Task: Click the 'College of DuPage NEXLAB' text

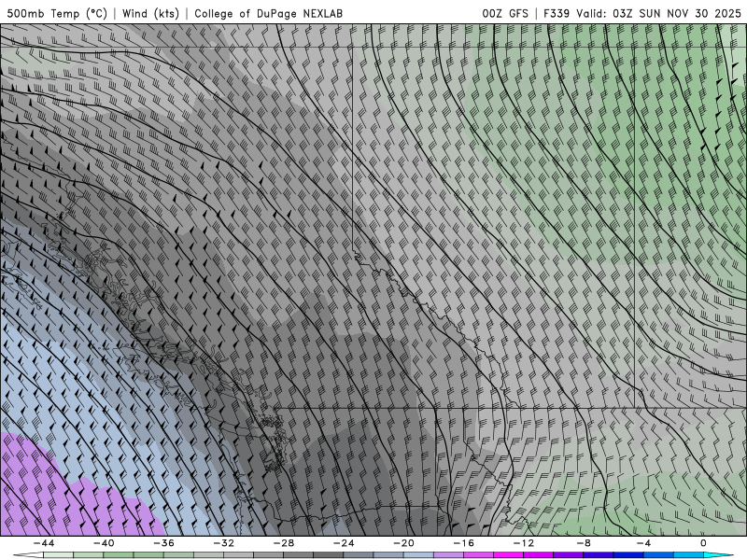Action: (x=268, y=13)
